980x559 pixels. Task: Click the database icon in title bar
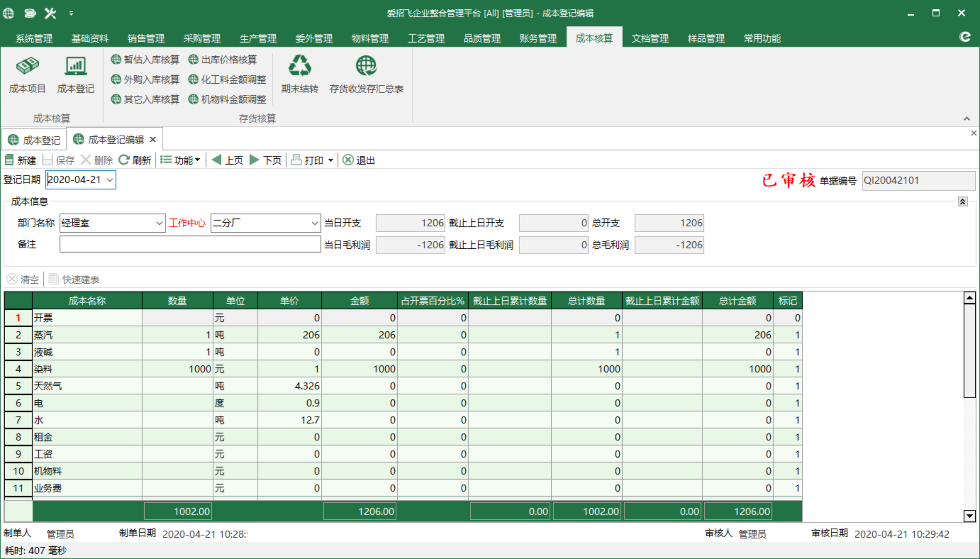(30, 13)
